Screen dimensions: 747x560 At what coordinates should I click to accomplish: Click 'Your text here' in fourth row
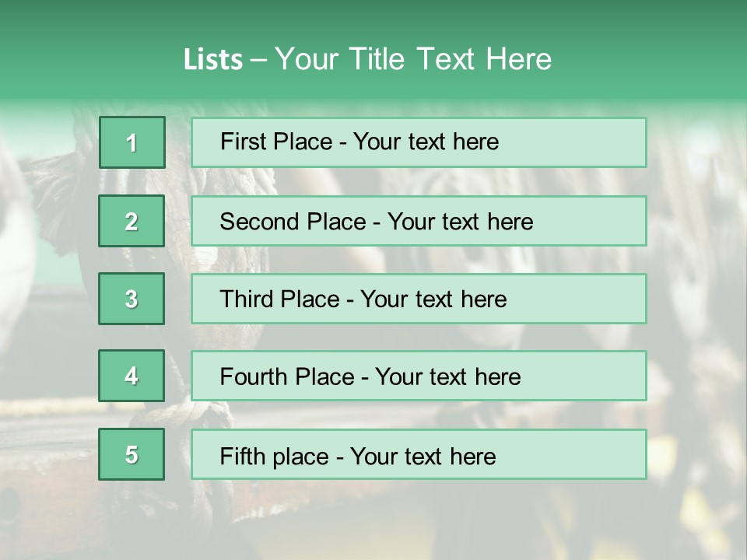pyautogui.click(x=447, y=377)
